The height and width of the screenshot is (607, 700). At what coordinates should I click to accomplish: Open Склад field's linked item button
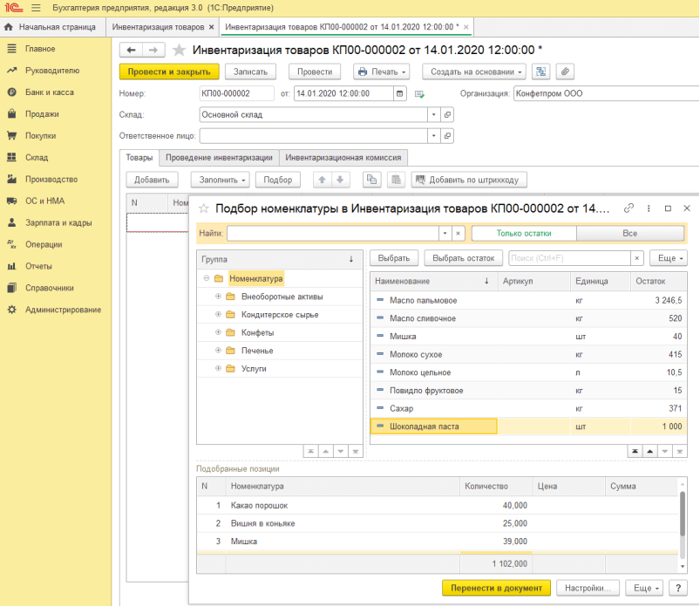click(x=447, y=115)
